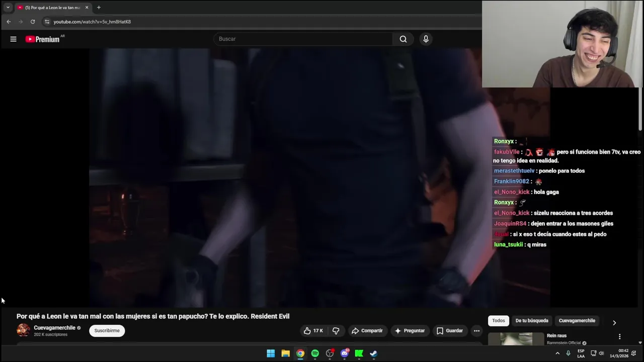
Task: Subscribe via Suscribirme button
Action: [x=107, y=331]
